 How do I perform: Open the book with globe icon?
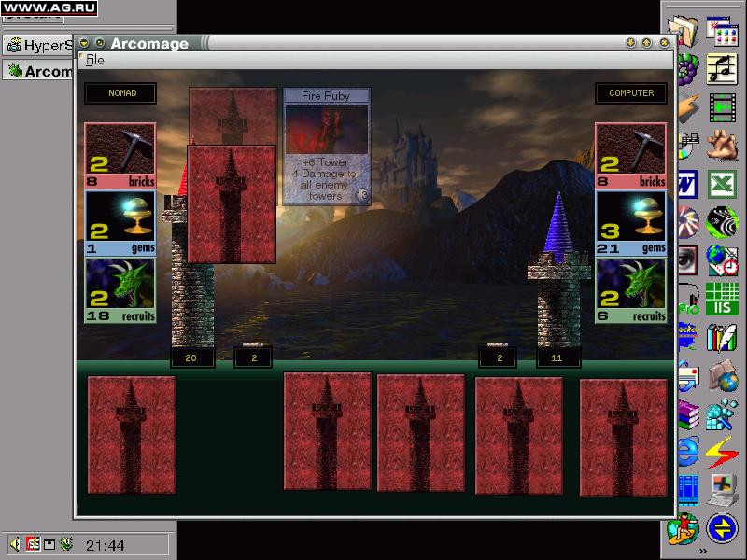pos(722,375)
